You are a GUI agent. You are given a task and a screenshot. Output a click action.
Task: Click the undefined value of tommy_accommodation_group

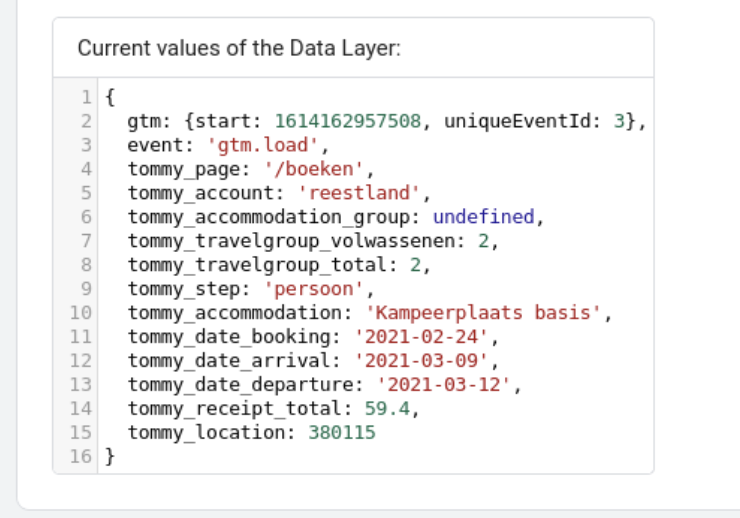[483, 217]
